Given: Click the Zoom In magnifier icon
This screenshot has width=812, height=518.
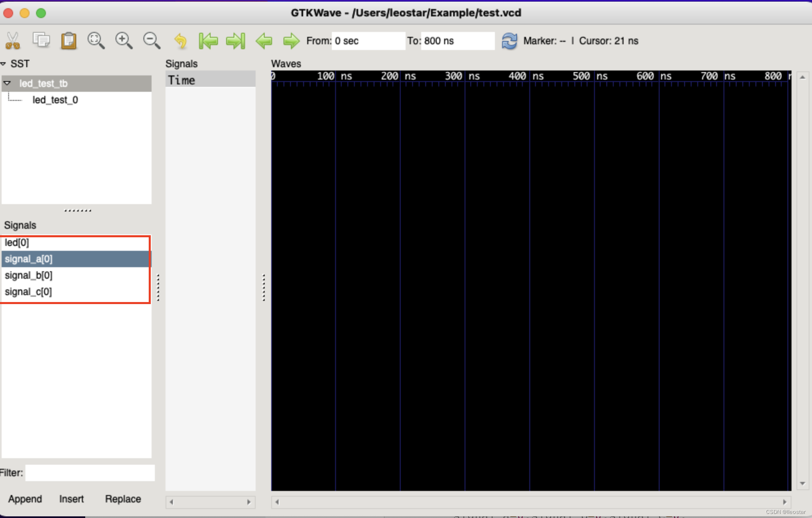Looking at the screenshot, I should coord(124,41).
